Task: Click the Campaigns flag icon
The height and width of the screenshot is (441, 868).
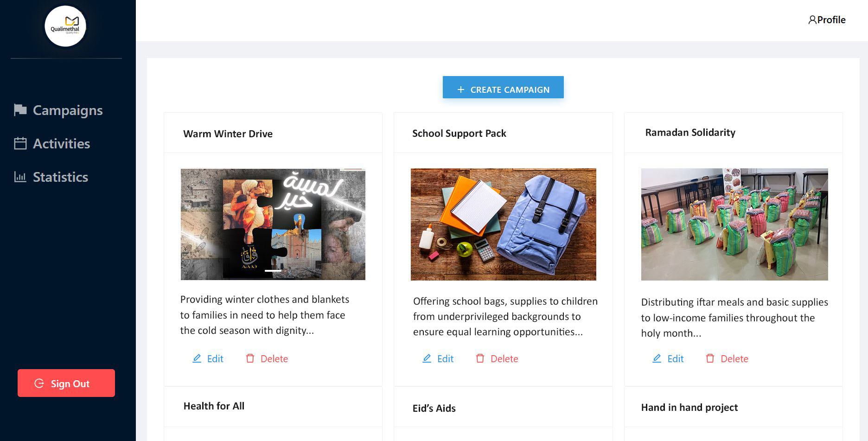Action: click(x=20, y=110)
